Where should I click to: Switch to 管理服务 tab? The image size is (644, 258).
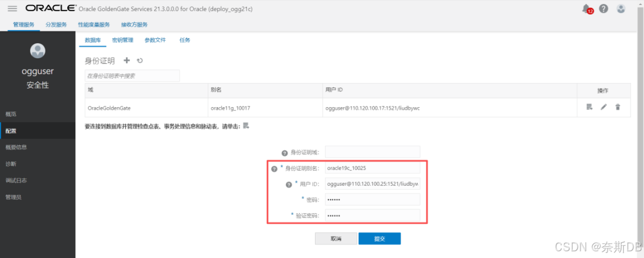pyautogui.click(x=24, y=25)
